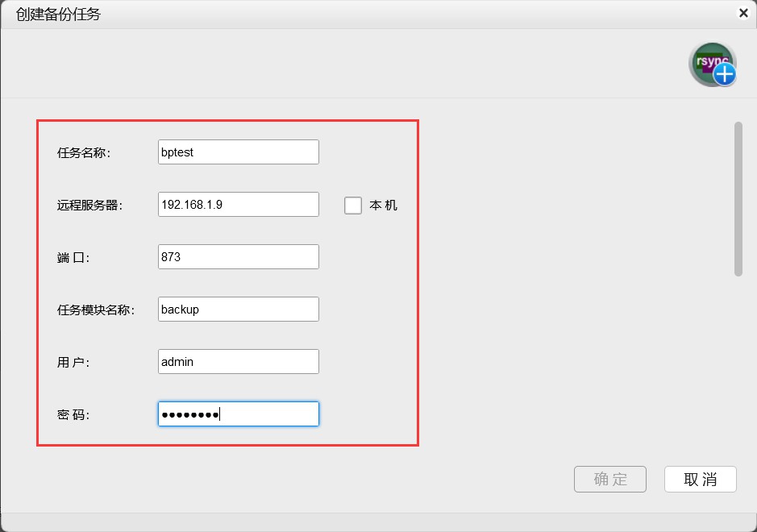Click the 远程服务器 field showing 192.168.1.9

[239, 205]
